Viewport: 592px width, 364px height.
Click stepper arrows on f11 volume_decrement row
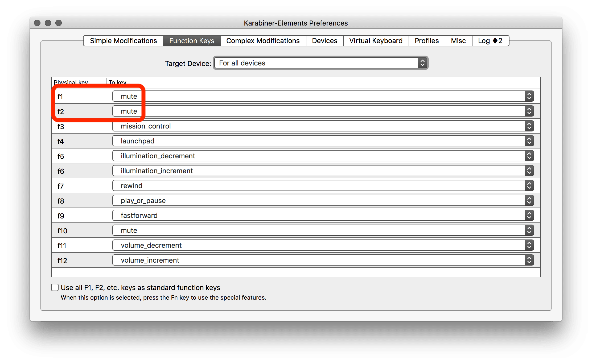click(529, 245)
